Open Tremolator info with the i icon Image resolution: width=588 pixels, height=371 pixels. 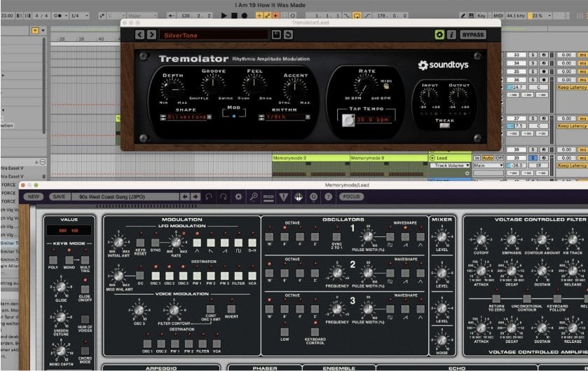pyautogui.click(x=451, y=35)
